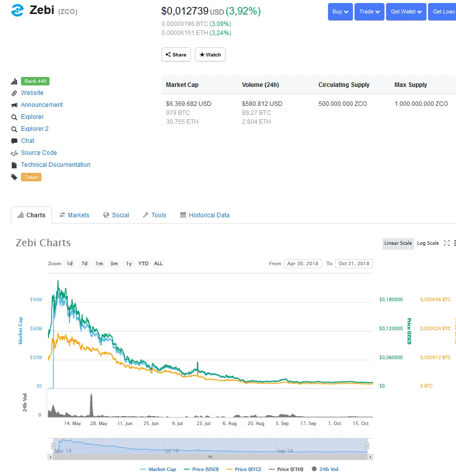Click the Get Loan button
The width and height of the screenshot is (456, 476).
442,12
